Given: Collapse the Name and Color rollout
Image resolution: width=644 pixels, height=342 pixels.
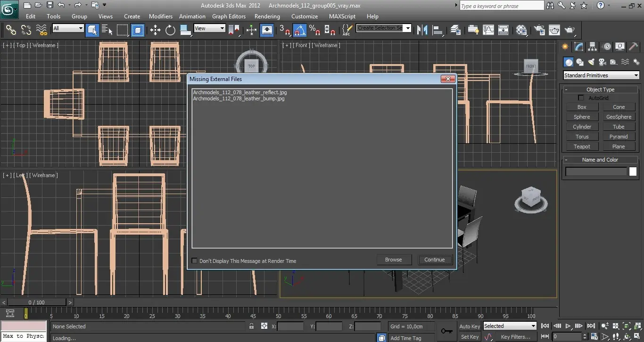Looking at the screenshot, I should pyautogui.click(x=600, y=160).
